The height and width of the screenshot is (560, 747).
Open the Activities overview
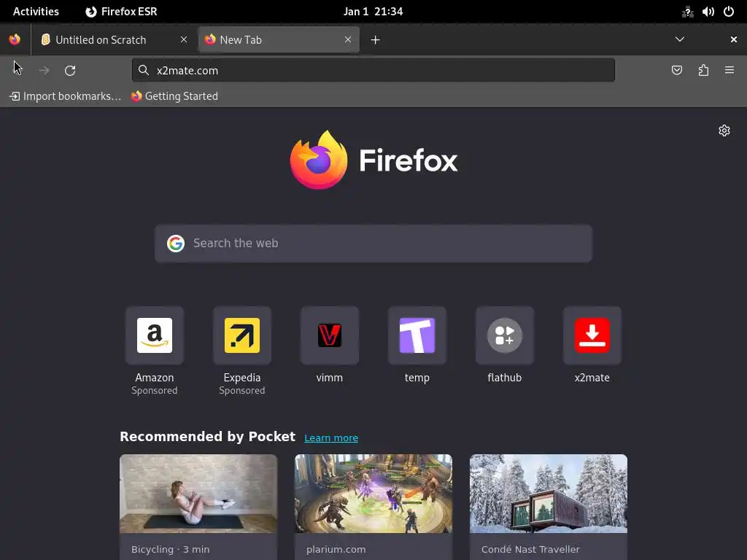(x=36, y=12)
